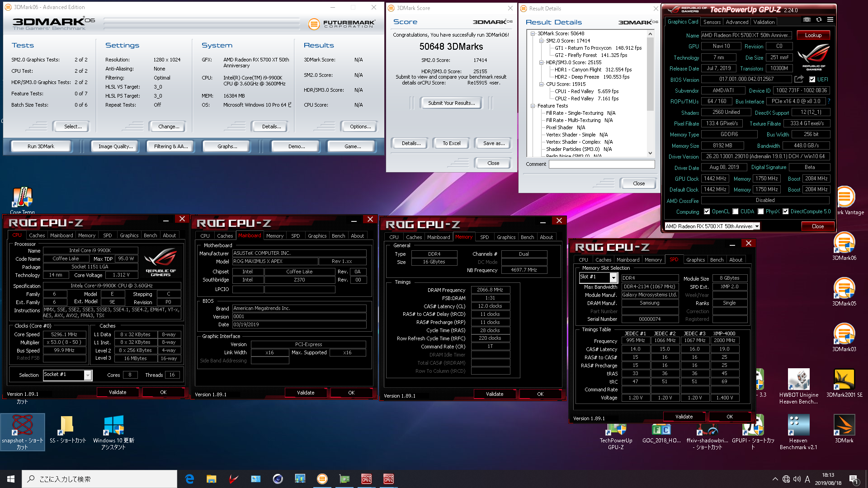Click the Lookup button in GPU-Z

tap(813, 35)
